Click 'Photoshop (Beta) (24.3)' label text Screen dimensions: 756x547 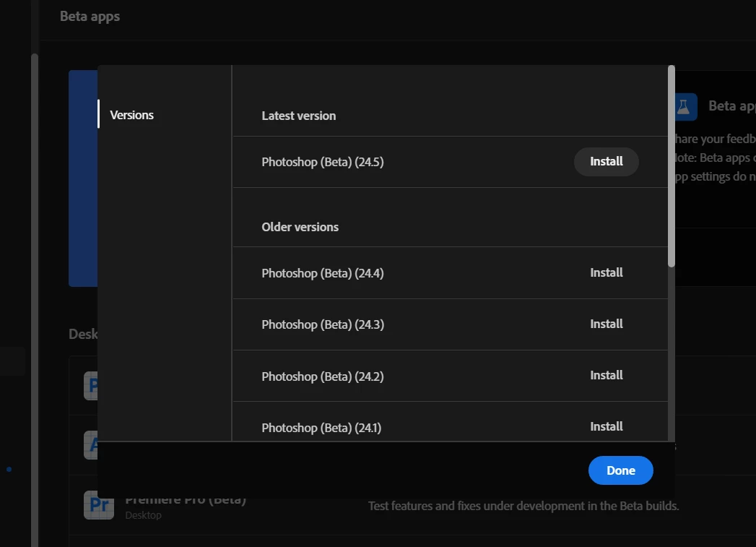click(323, 324)
